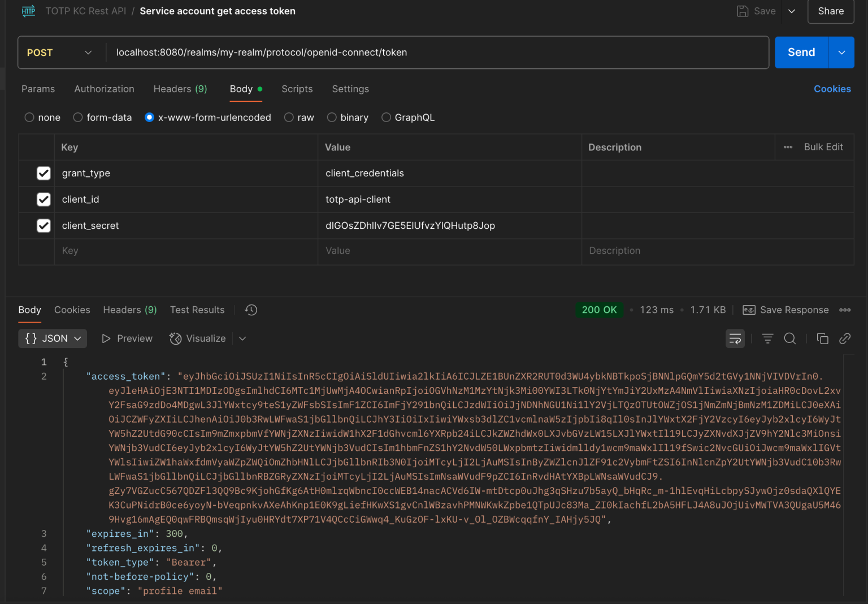Select the raw body type radio button

[x=289, y=117]
